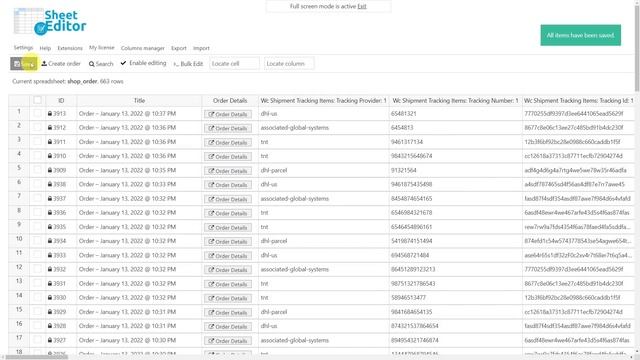Open Order Details for order 3911

coord(228,142)
